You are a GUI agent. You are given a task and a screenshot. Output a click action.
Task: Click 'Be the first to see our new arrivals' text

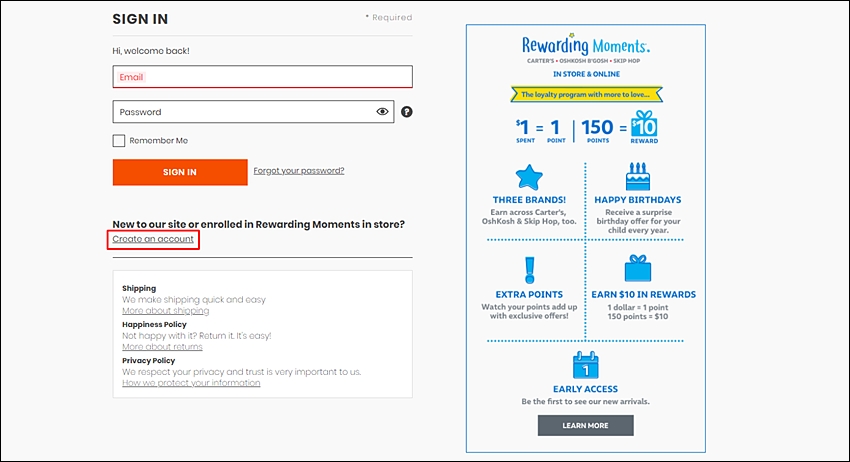coord(585,402)
